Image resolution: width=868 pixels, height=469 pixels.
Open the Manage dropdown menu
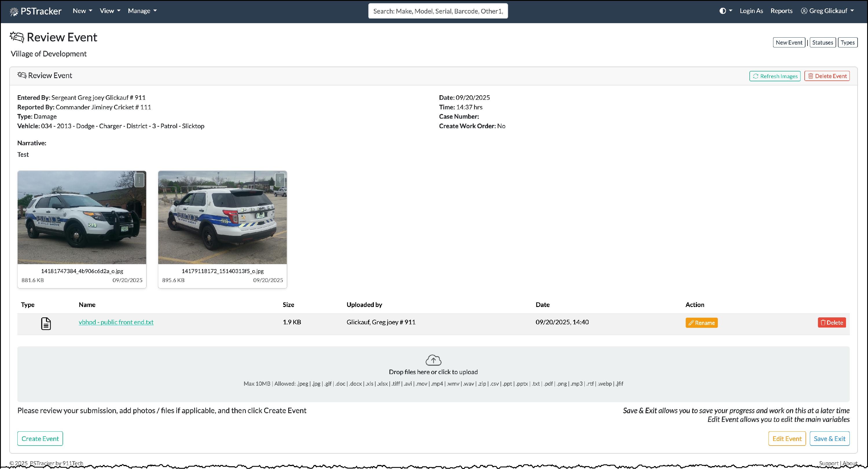pyautogui.click(x=142, y=11)
